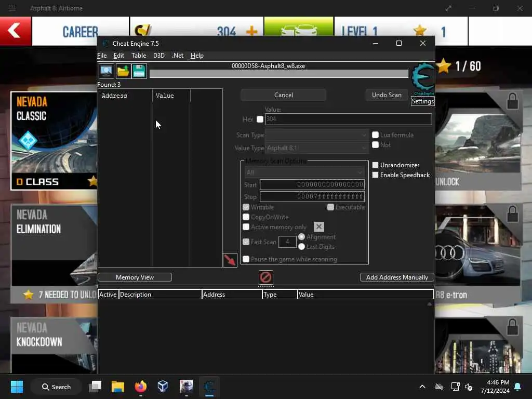Open Memory View

(x=135, y=277)
